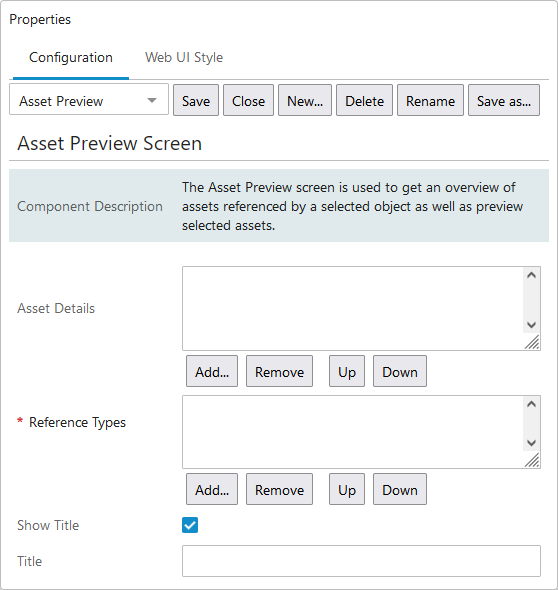
Task: Switch to the Web UI Style tab
Action: pyautogui.click(x=184, y=58)
